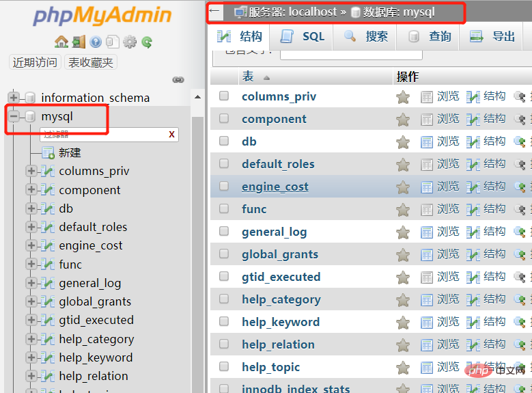Screen dimensions: 532x393
Task: Click structure icon for help_category row
Action: 473,300
